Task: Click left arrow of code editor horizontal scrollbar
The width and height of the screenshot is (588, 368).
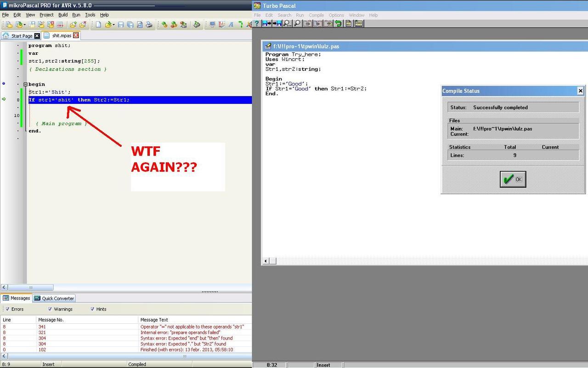Action: pyautogui.click(x=4, y=287)
